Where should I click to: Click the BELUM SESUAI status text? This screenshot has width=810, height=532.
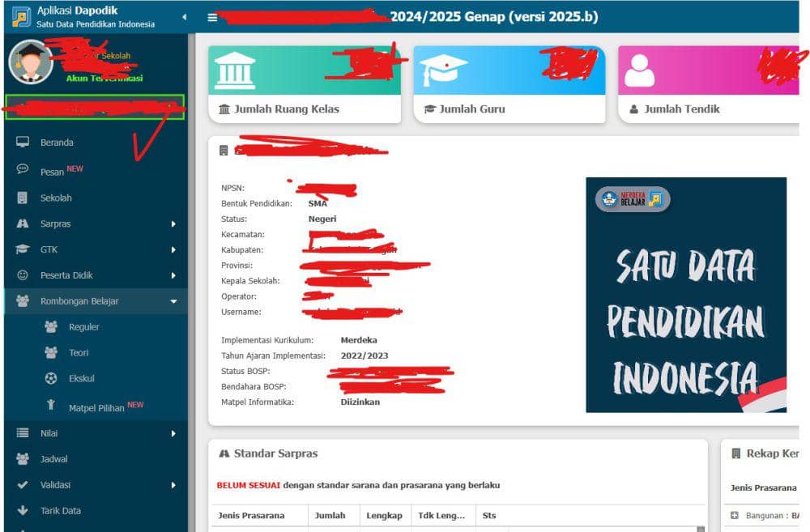click(249, 486)
